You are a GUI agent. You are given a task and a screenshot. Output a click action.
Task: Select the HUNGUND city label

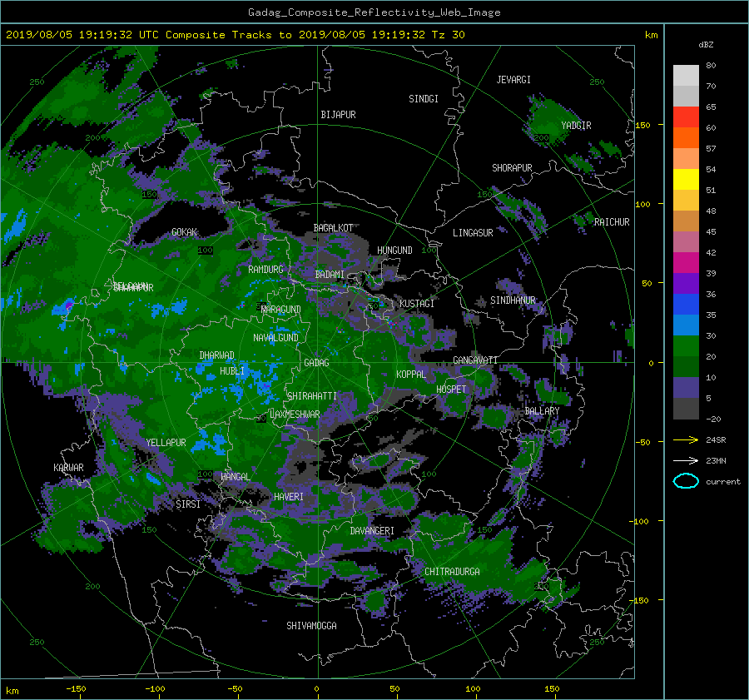[394, 251]
